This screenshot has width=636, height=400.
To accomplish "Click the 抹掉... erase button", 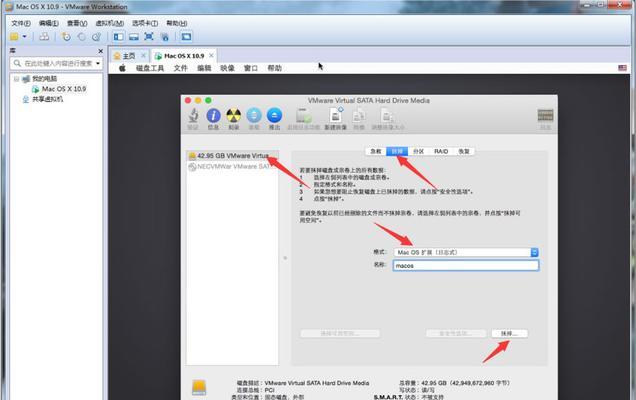I will coord(509,333).
